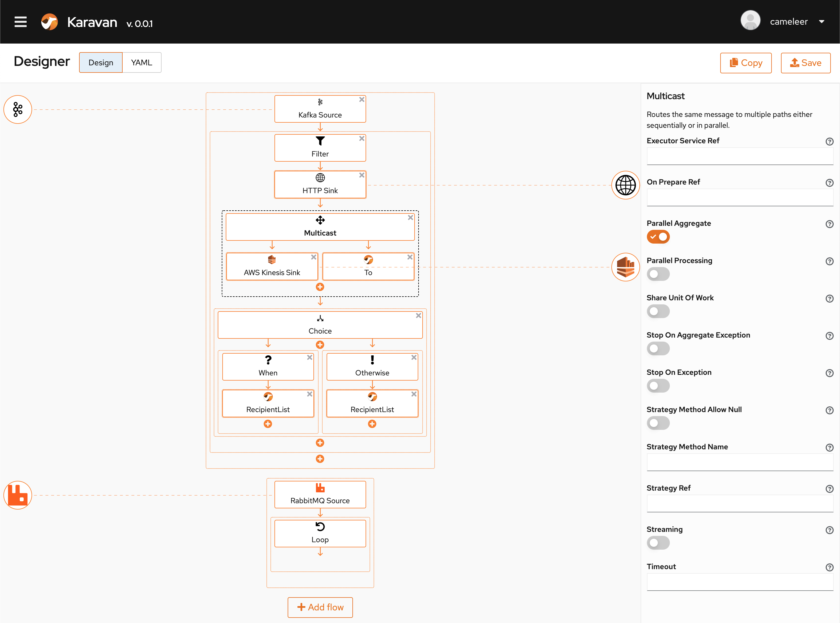
Task: Disable the Parallel Aggregate switch
Action: pyautogui.click(x=658, y=237)
